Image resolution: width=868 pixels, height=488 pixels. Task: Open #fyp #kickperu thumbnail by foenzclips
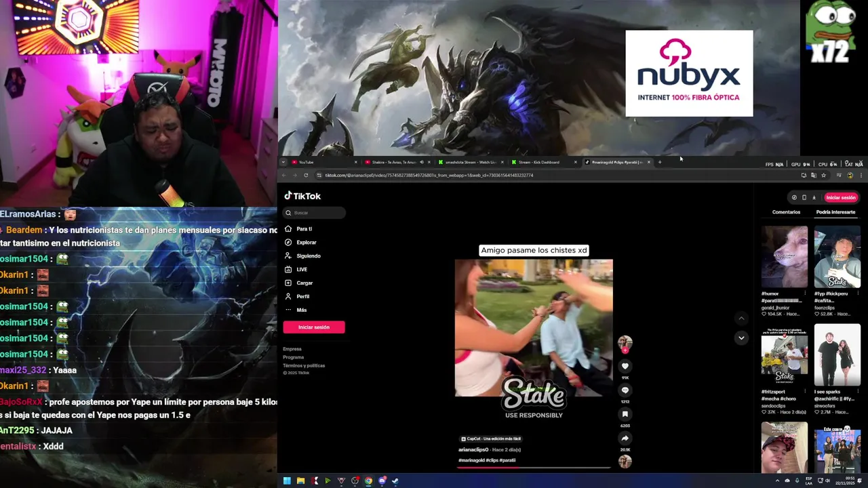(x=837, y=257)
